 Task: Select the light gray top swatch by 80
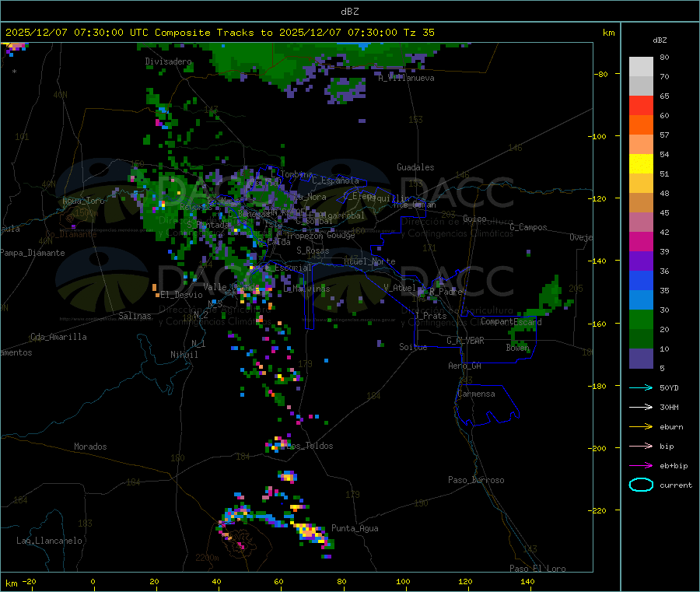coord(641,67)
